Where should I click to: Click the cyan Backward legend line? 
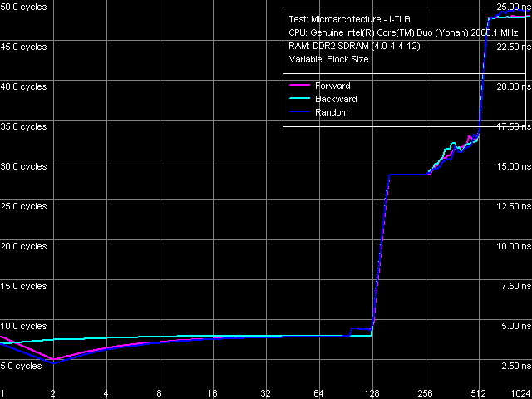click(298, 99)
